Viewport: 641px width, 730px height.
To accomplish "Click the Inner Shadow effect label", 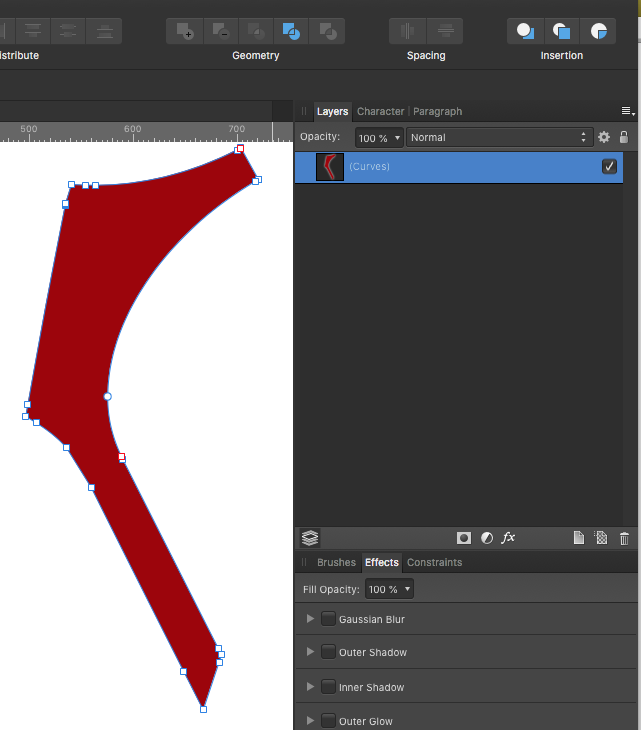I will 371,687.
